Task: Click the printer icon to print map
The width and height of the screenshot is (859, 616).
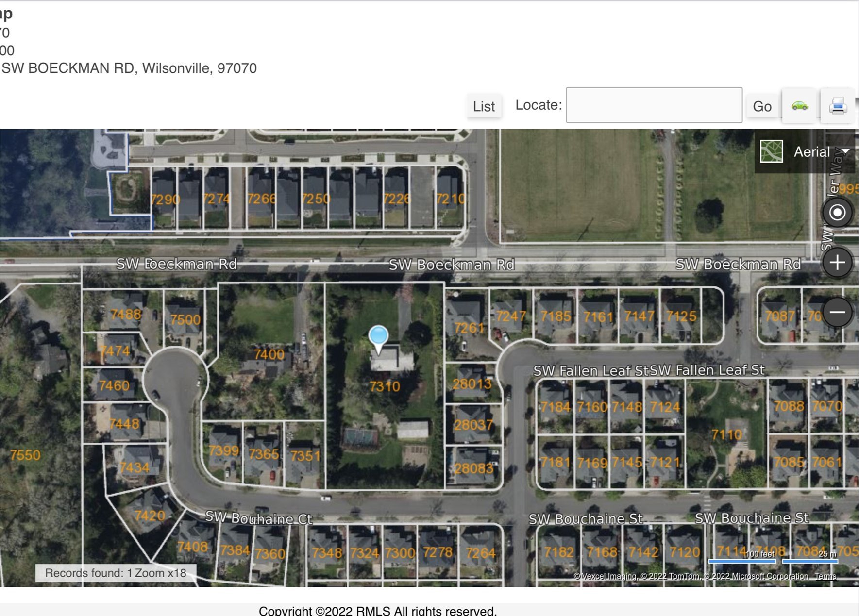Action: 838,106
